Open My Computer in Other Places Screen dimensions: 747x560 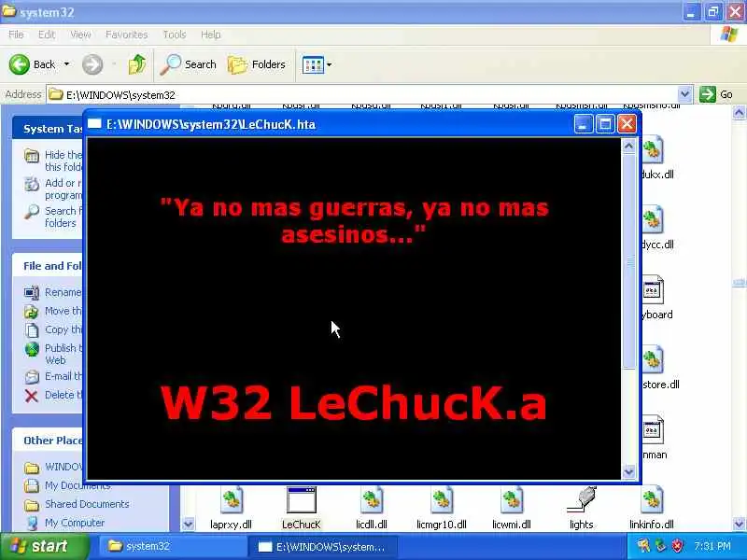(64, 523)
